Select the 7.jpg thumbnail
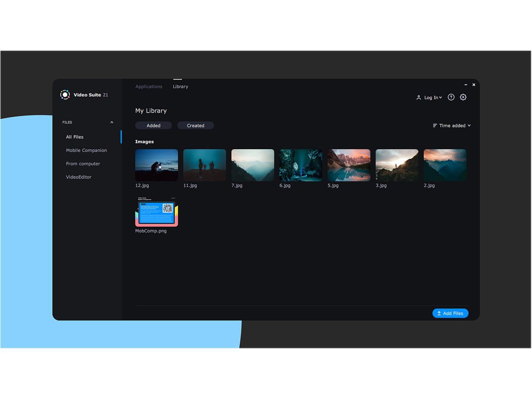 pyautogui.click(x=253, y=165)
